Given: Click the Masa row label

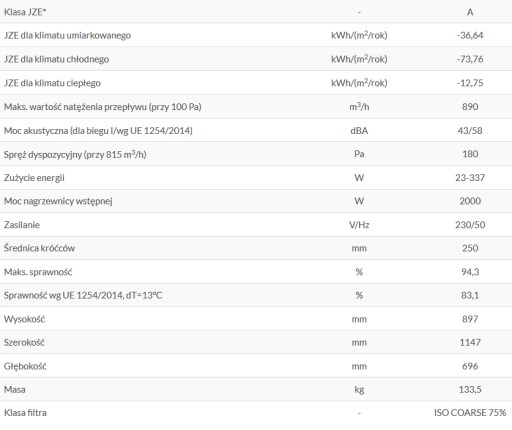Looking at the screenshot, I should [15, 390].
